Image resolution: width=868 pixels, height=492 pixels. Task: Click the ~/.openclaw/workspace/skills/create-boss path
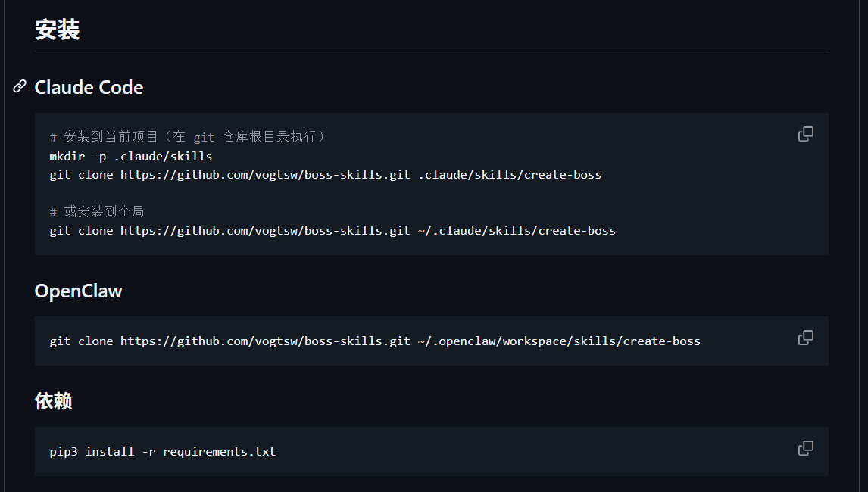click(x=559, y=341)
